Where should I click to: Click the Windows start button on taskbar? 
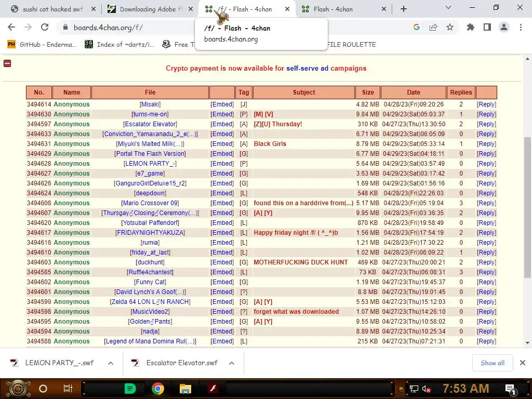pyautogui.click(x=18, y=389)
